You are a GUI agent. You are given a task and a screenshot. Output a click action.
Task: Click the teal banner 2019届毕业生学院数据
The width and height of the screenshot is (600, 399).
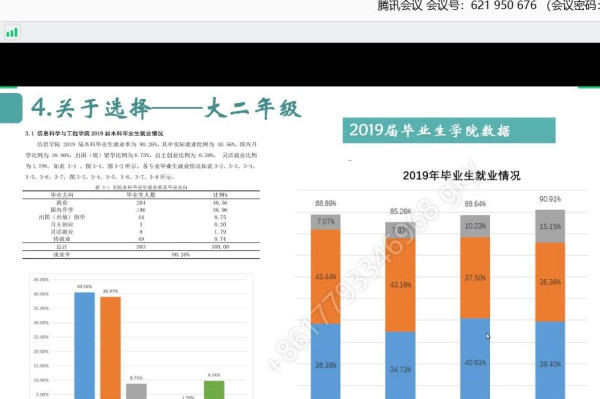(x=449, y=130)
